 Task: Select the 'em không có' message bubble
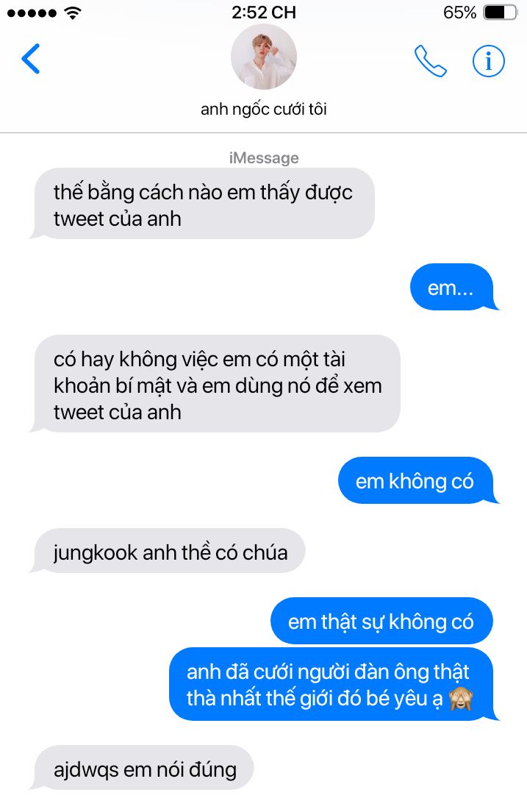pos(416,480)
